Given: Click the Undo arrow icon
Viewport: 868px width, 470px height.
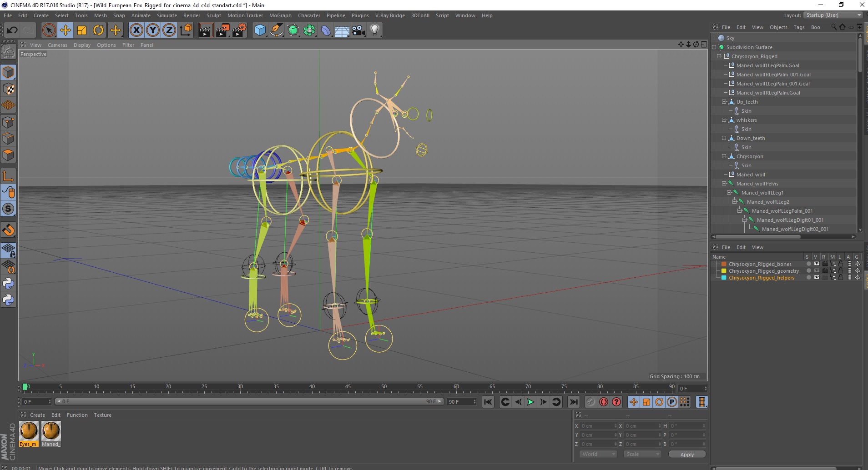Looking at the screenshot, I should (x=12, y=30).
